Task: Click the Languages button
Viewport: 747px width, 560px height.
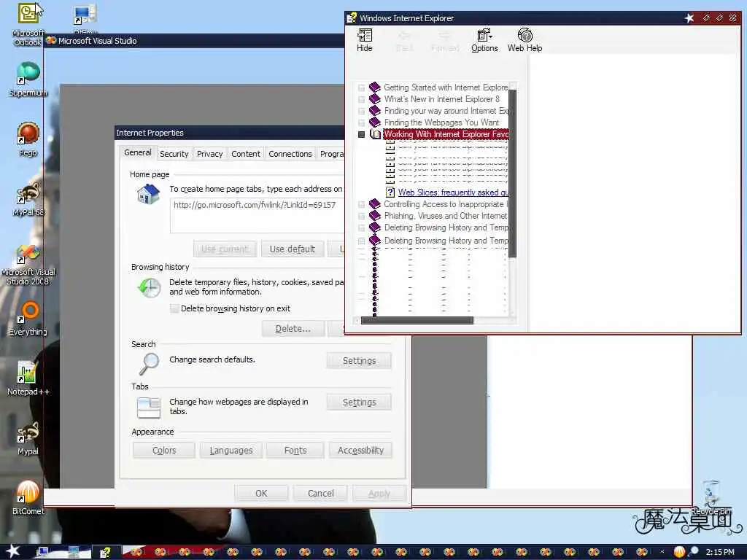Action: 231,450
